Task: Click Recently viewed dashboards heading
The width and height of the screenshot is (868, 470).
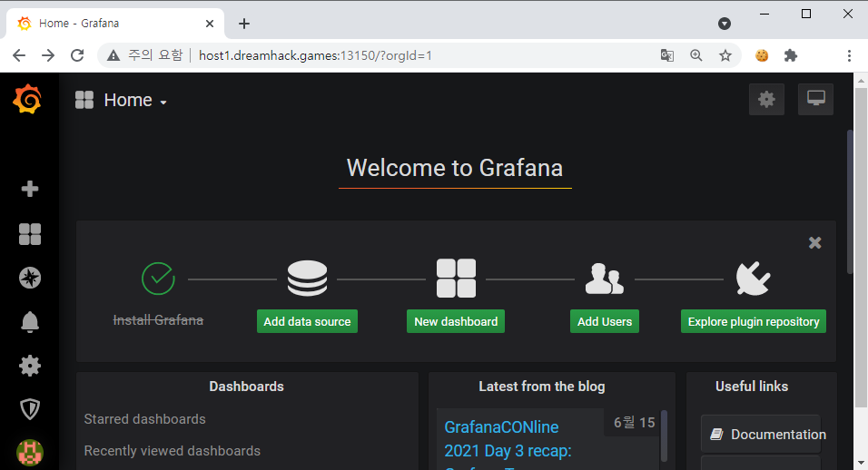Action: click(x=173, y=451)
